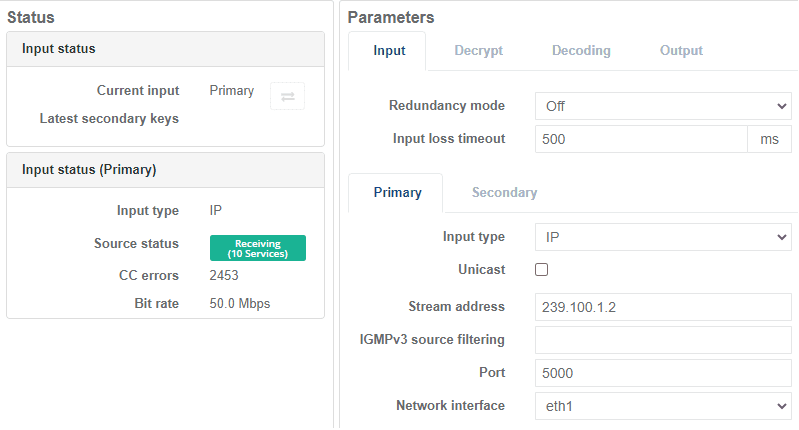Click the green Receiving status badge

pyautogui.click(x=258, y=248)
